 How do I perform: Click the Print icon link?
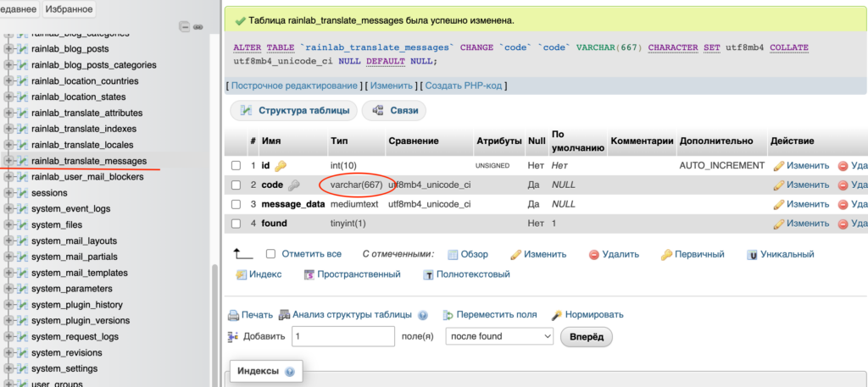[x=234, y=315]
